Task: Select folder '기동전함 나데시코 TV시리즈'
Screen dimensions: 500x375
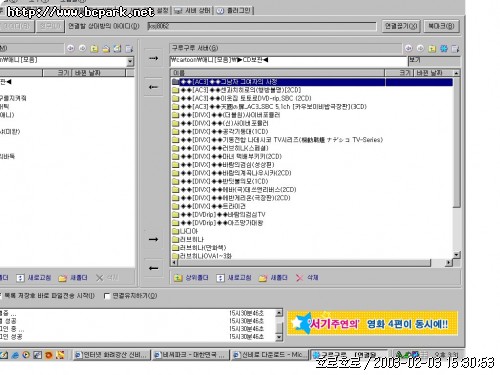Action: (x=277, y=140)
